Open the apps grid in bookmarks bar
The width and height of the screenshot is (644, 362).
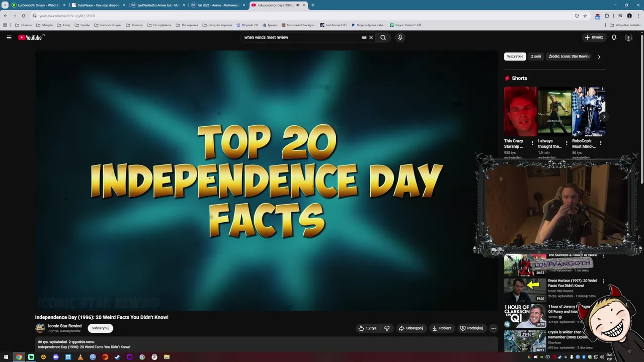(5, 25)
